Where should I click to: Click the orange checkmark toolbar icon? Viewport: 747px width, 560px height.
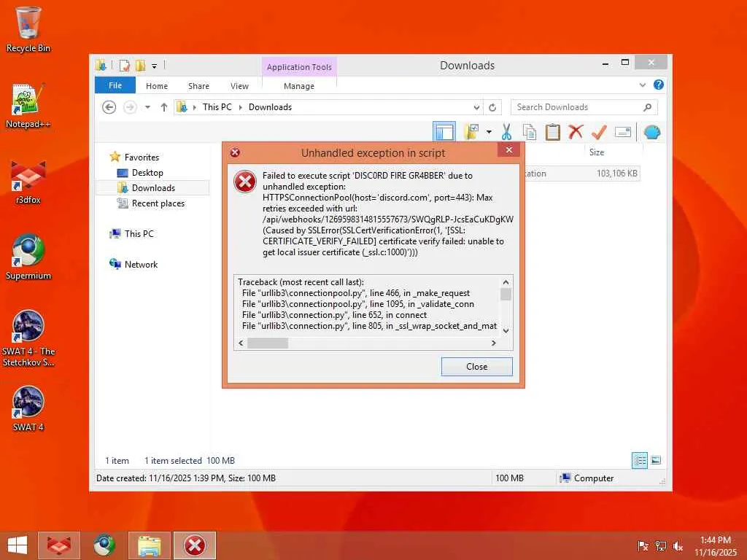(599, 132)
